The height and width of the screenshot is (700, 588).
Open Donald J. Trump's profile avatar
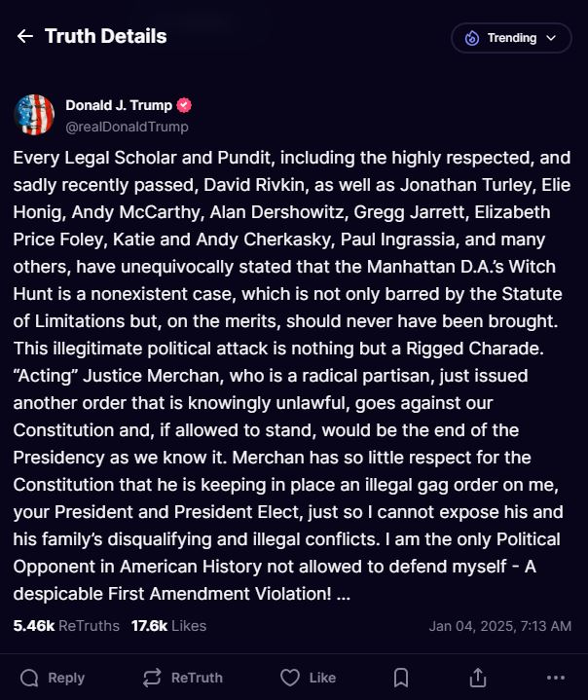pyautogui.click(x=34, y=115)
